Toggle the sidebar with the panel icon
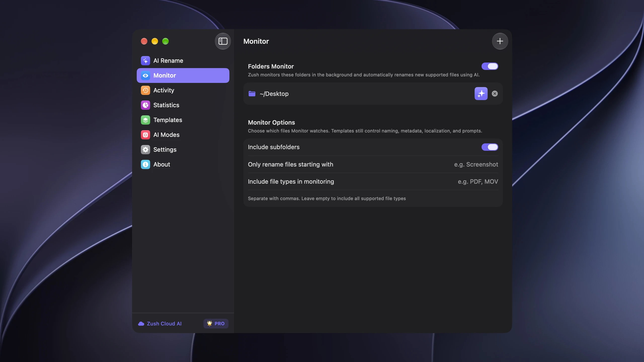 click(x=223, y=41)
